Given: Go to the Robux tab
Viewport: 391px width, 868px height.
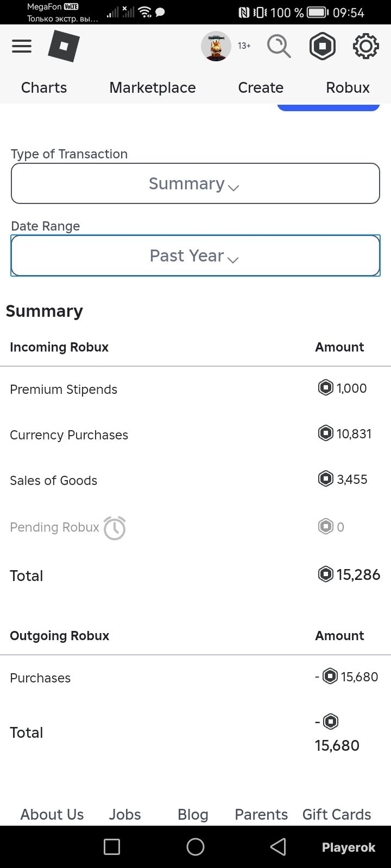Looking at the screenshot, I should coord(348,87).
